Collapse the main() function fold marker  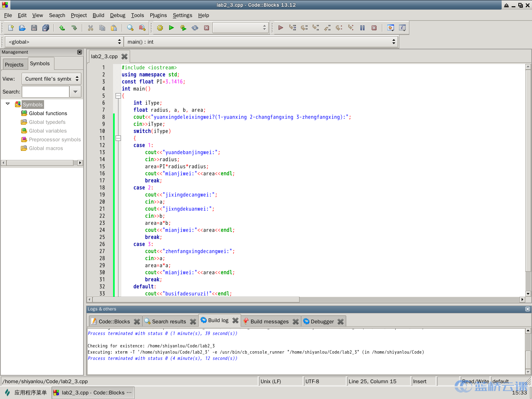(118, 95)
